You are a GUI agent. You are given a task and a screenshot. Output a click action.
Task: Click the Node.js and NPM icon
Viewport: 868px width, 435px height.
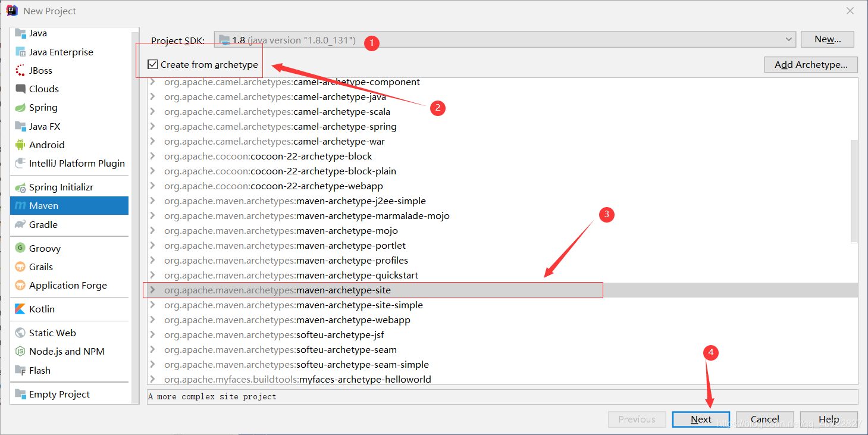tap(20, 351)
